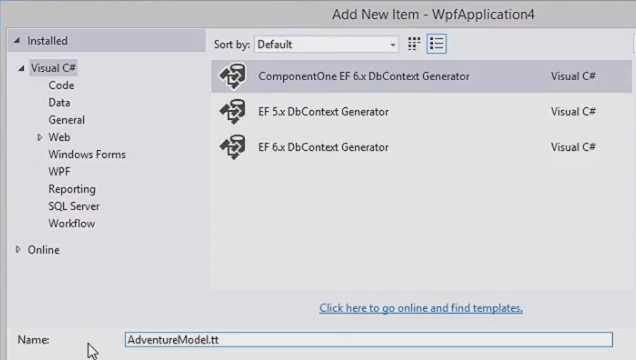636x360 pixels.
Task: Select the General category
Action: pos(67,120)
